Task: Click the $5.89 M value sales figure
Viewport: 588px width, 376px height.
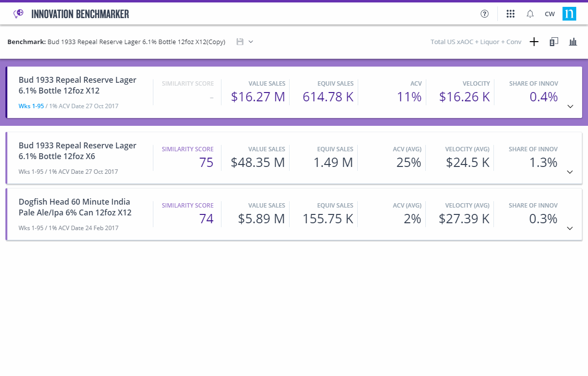Action: pyautogui.click(x=261, y=219)
